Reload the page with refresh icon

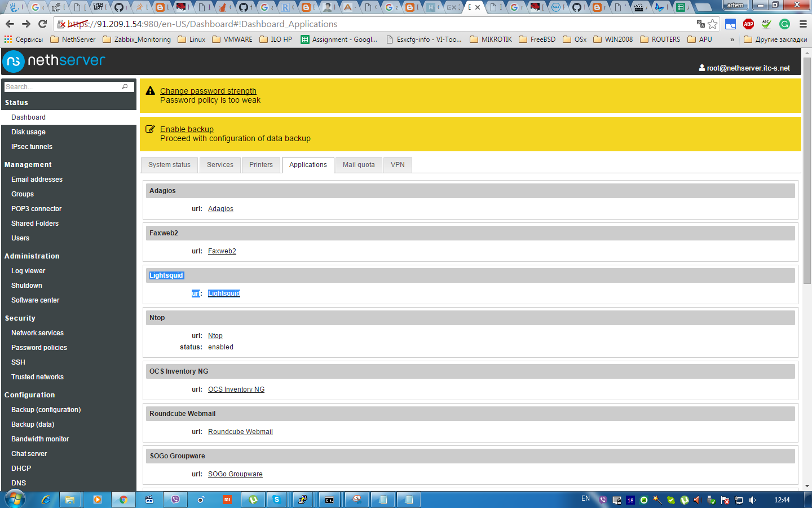click(42, 24)
